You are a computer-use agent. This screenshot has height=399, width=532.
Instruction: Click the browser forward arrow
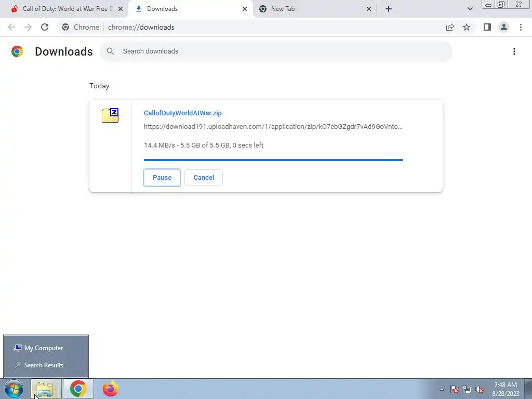click(x=28, y=27)
